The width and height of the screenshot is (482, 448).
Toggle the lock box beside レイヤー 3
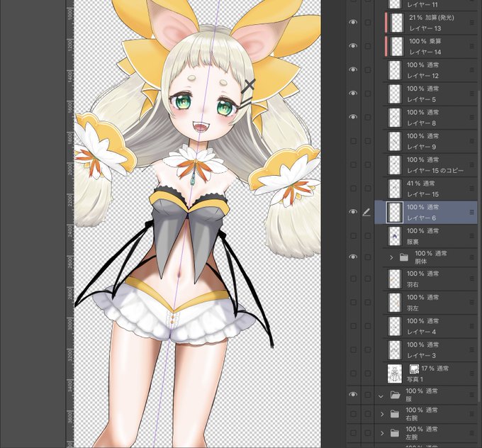click(368, 349)
